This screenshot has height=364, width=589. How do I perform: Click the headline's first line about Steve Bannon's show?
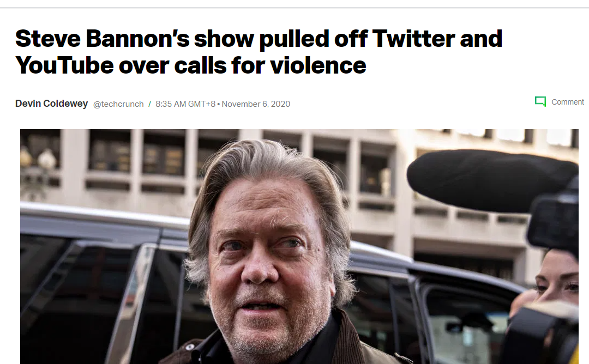coord(259,39)
